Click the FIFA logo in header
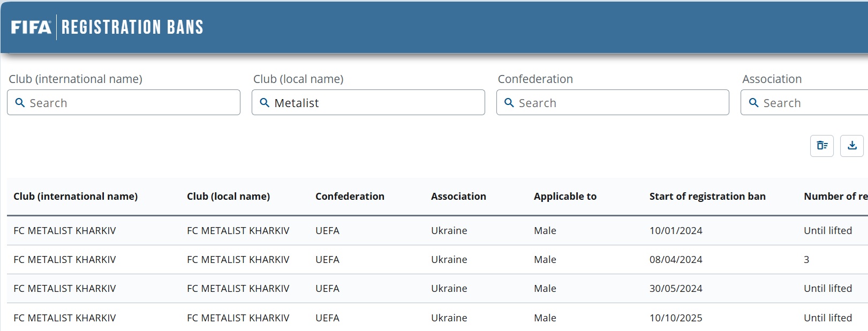Image resolution: width=868 pixels, height=331 pixels. [31, 27]
